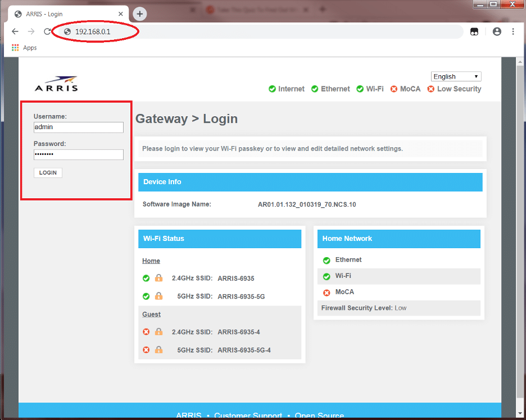
Task: Click the MoCA label in header status bar
Action: pyautogui.click(x=410, y=89)
